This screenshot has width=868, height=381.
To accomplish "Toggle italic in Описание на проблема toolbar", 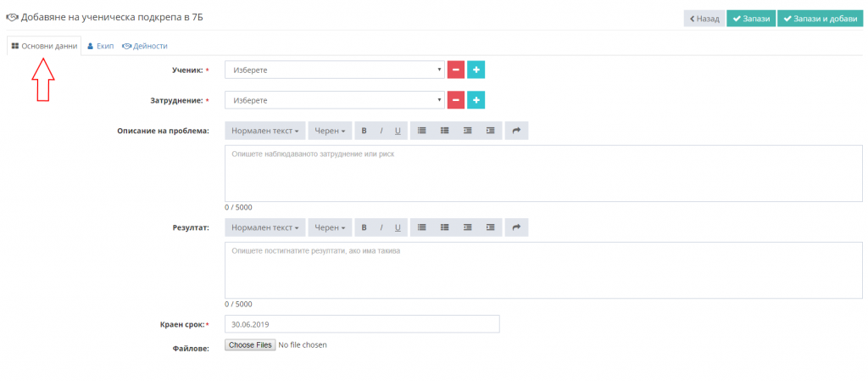I will (381, 131).
